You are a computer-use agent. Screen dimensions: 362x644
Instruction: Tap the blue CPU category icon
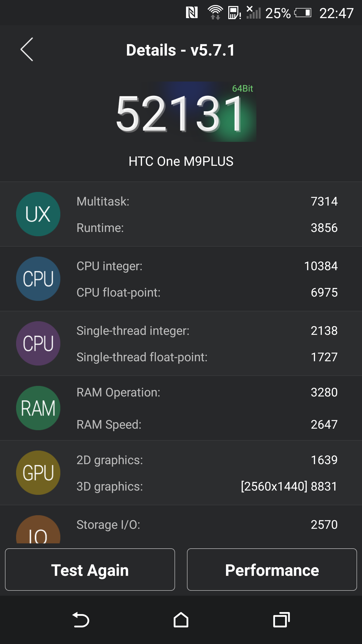coord(38,279)
